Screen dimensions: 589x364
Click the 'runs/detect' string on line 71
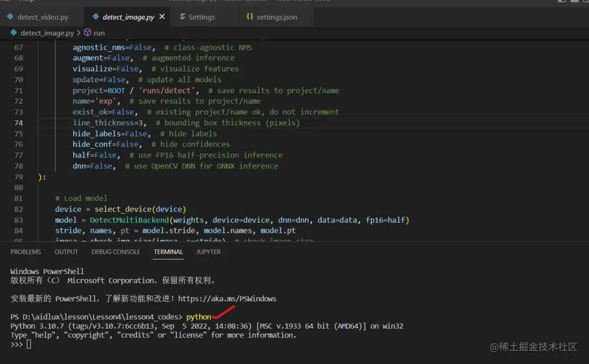tap(167, 90)
